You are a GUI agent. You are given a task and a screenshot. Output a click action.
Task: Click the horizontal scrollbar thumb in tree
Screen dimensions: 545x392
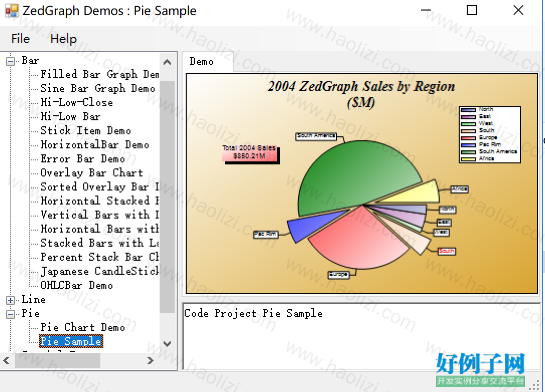(58, 360)
